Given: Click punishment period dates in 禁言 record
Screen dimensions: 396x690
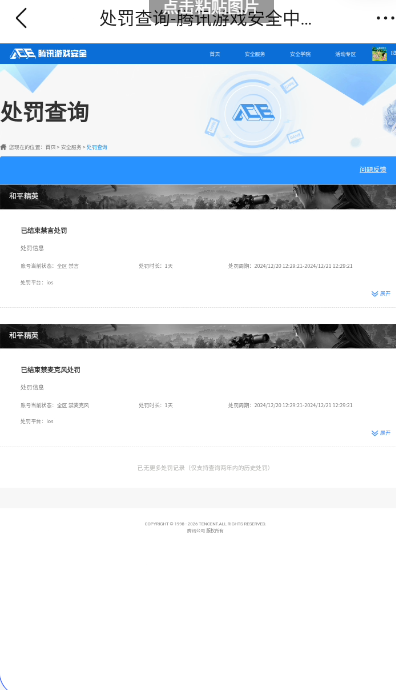Looking at the screenshot, I should (304, 266).
